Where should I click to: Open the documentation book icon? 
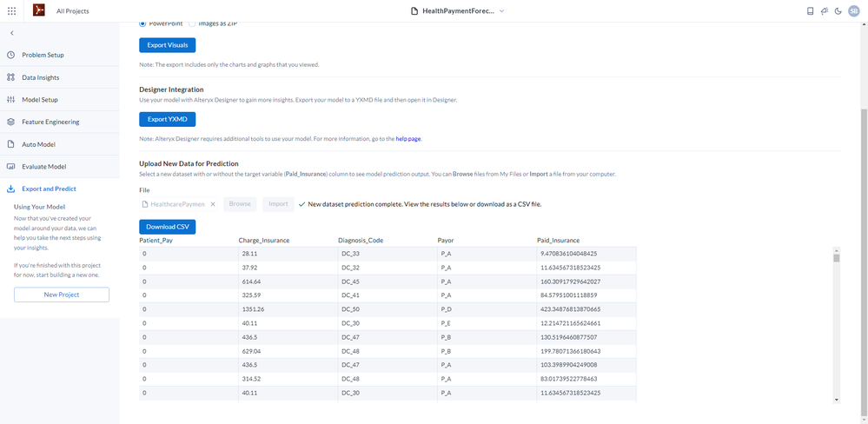coord(811,11)
